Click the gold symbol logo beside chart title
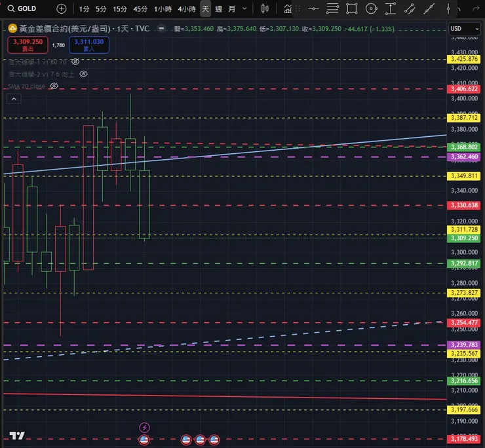The image size is (485, 448). [x=12, y=29]
